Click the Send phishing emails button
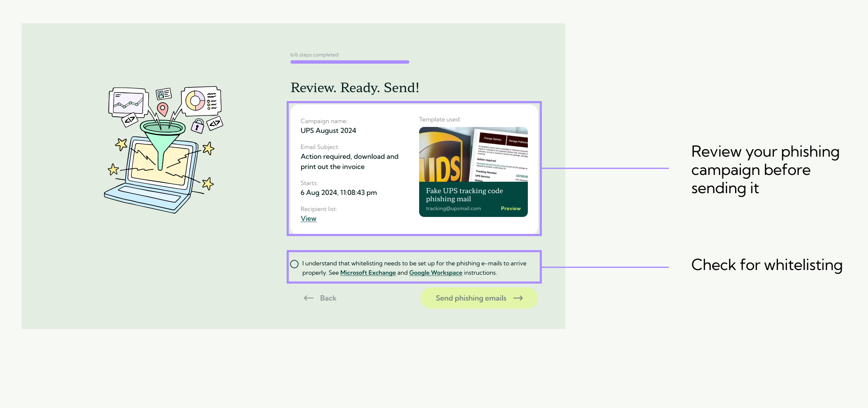This screenshot has width=868, height=408. coord(479,298)
